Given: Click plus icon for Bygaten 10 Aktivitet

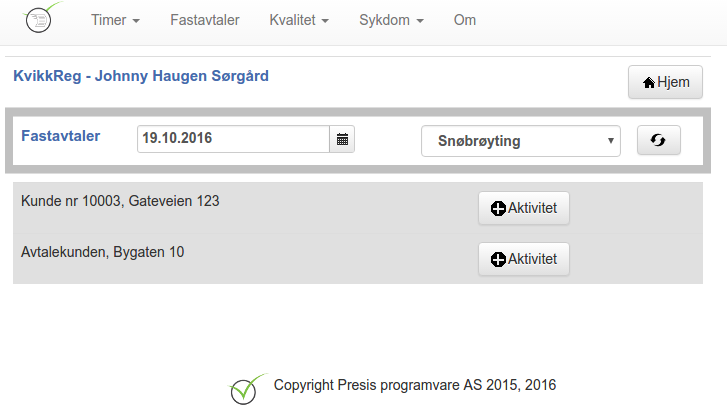Looking at the screenshot, I should pyautogui.click(x=498, y=259).
